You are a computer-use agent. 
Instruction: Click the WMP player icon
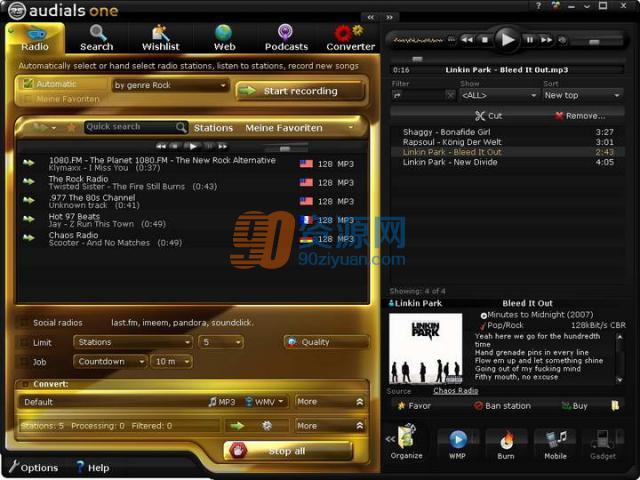[x=458, y=444]
